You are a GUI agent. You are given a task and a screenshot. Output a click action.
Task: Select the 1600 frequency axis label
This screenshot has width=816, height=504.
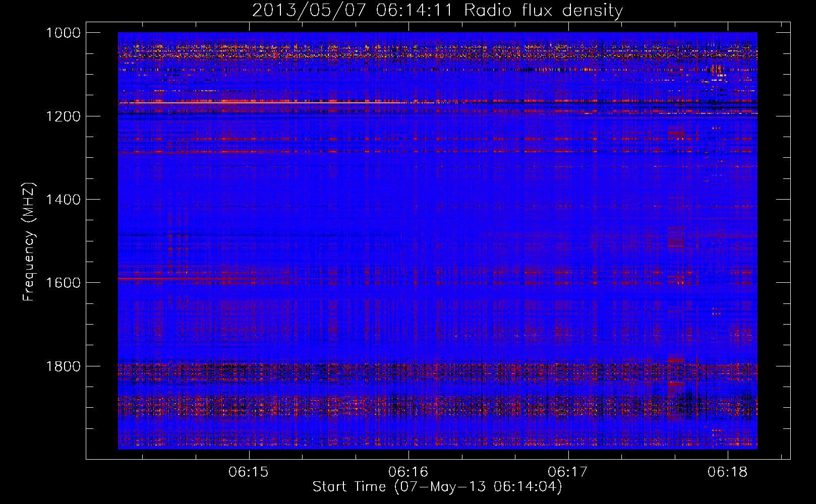click(x=63, y=283)
